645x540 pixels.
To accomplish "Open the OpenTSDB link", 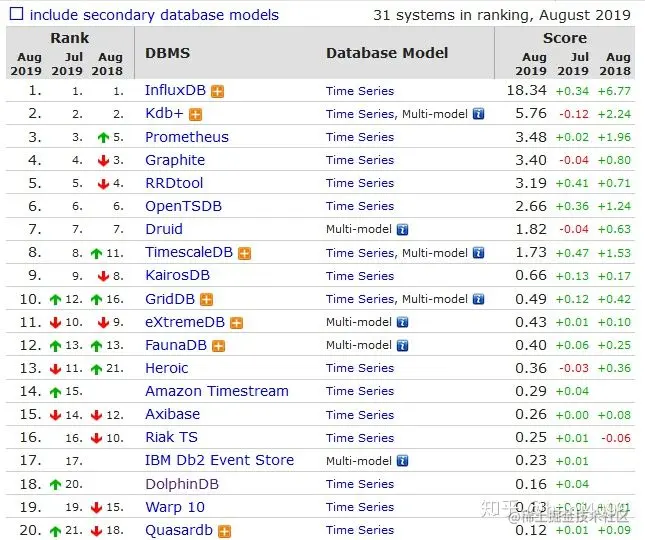I will tap(183, 206).
